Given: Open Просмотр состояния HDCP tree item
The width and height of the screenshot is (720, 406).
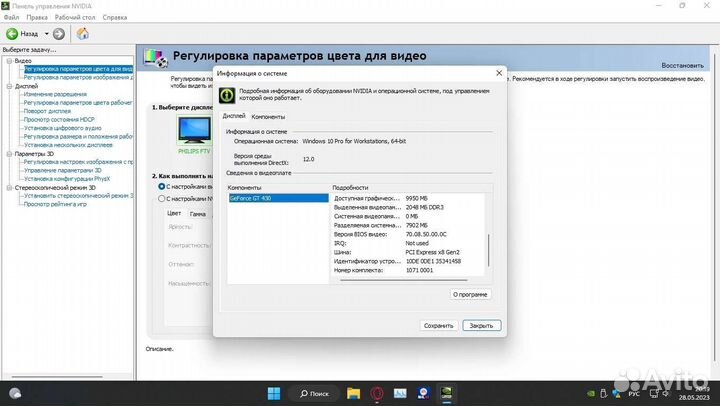Looking at the screenshot, I should coord(59,119).
